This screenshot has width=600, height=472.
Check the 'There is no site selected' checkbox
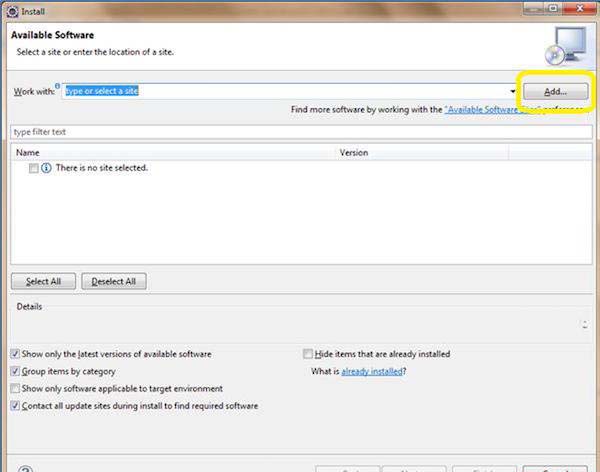pos(34,168)
